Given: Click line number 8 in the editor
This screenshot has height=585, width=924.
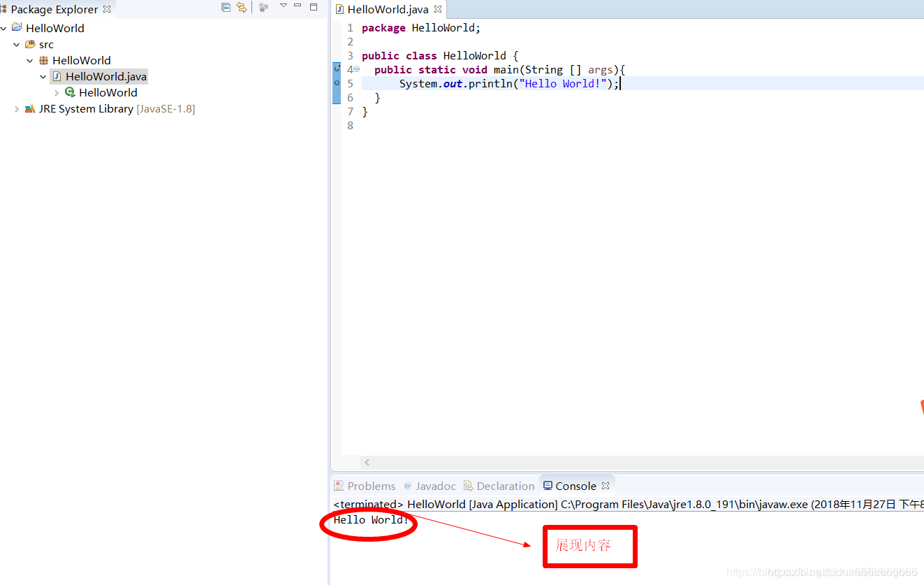Looking at the screenshot, I should tap(350, 126).
